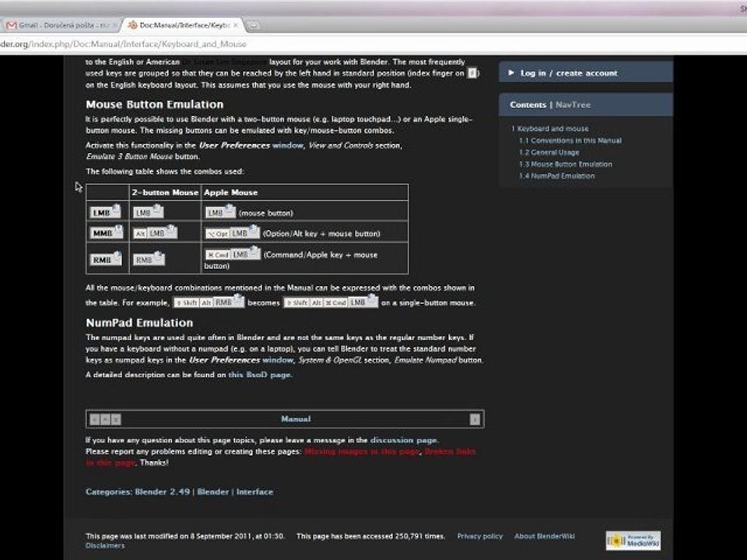Click the accessed 250,791 times text
747x560 pixels.
(370, 536)
